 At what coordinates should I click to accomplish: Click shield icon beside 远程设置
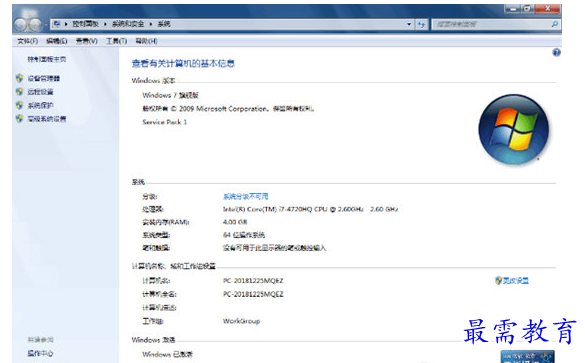point(19,91)
